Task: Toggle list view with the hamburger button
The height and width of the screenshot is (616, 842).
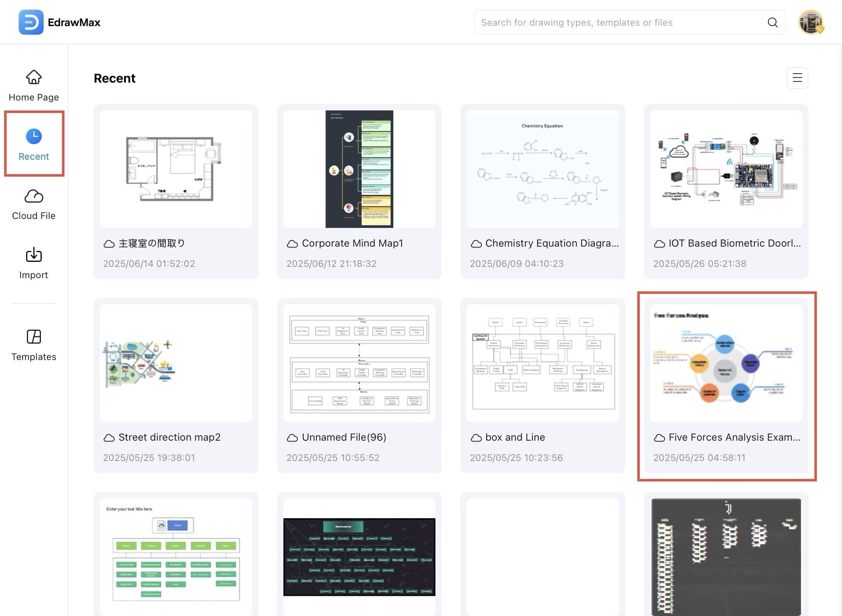Action: (x=797, y=78)
